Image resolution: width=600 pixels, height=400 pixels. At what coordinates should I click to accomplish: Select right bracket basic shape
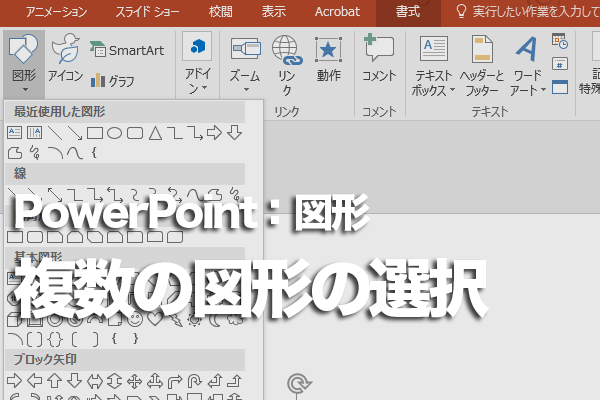[95, 339]
